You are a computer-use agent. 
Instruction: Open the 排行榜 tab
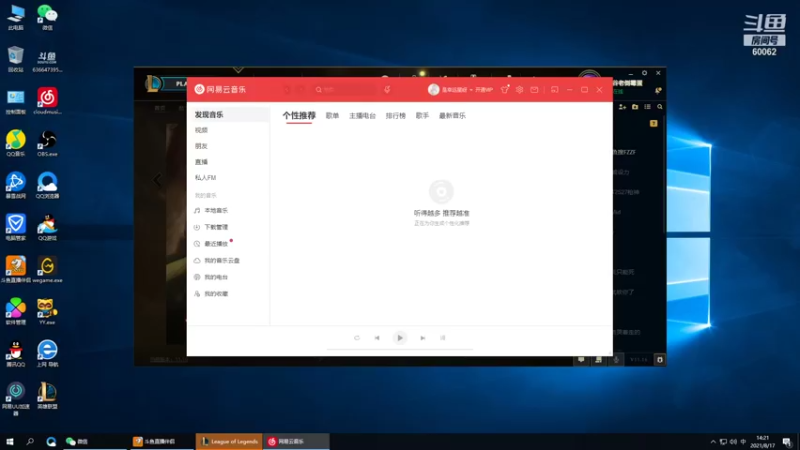395,116
